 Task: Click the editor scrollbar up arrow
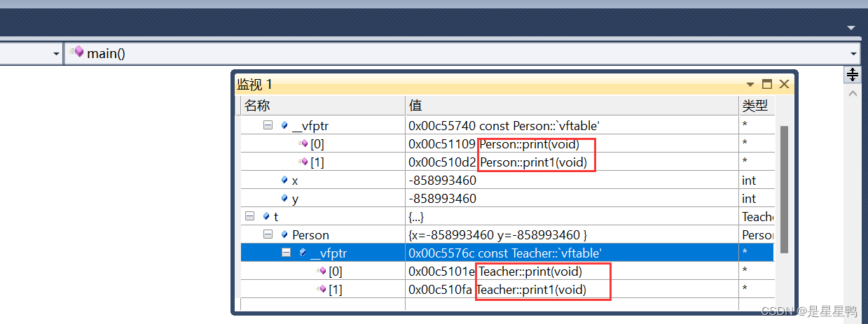pyautogui.click(x=852, y=93)
